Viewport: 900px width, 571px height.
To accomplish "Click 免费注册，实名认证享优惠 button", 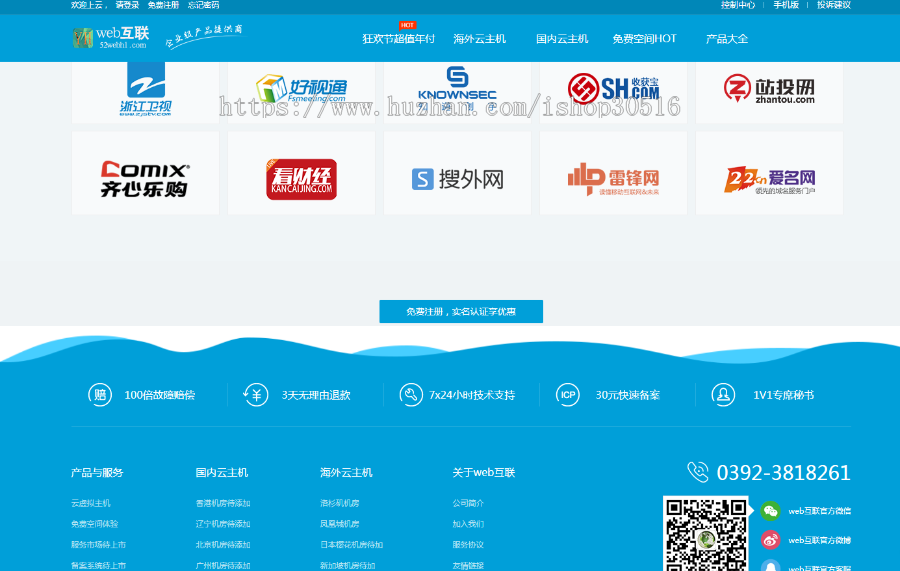I will 461,312.
